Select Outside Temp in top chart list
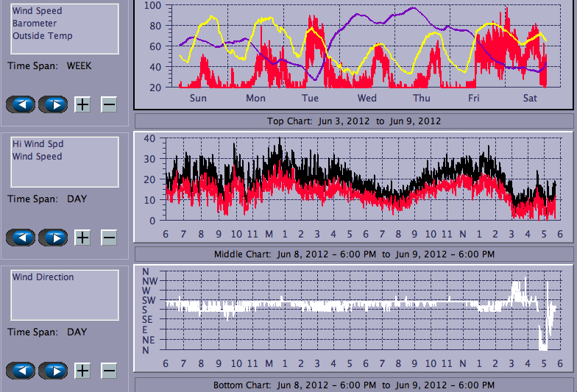The image size is (577, 392). click(42, 35)
